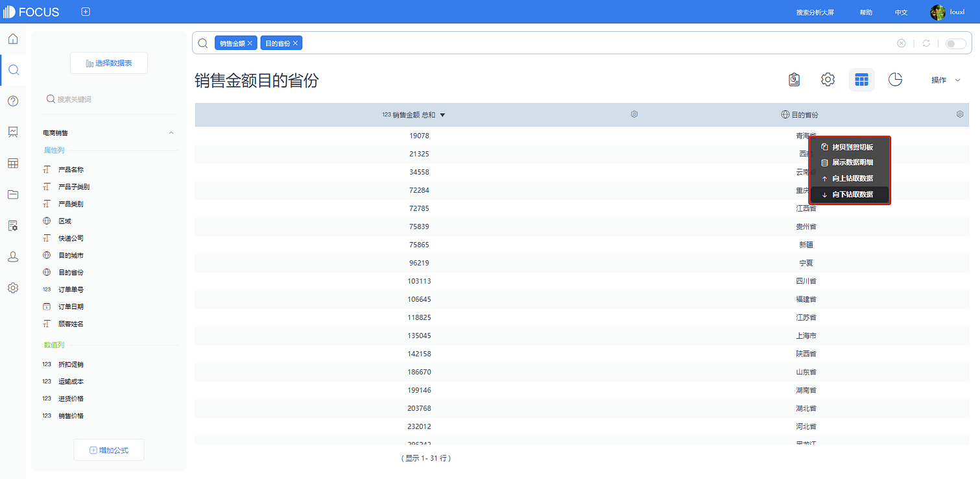The height and width of the screenshot is (479, 980).
Task: Click the 销售金额目的省份 title
Action: point(257,80)
